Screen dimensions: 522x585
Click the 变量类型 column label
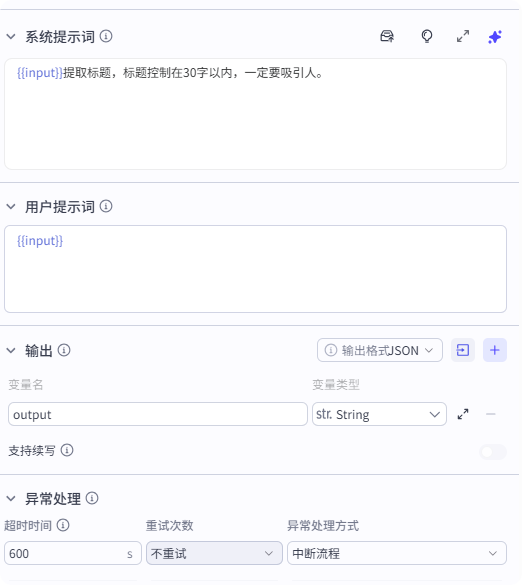point(336,384)
